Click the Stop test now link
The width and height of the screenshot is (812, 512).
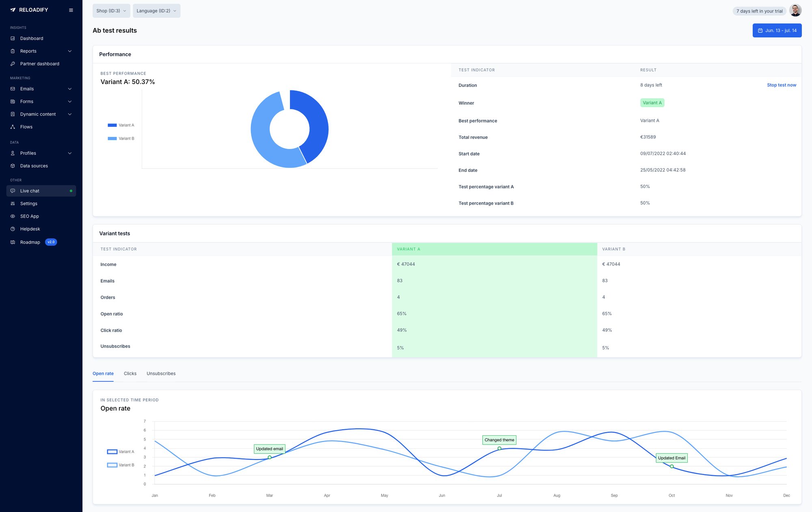click(781, 85)
